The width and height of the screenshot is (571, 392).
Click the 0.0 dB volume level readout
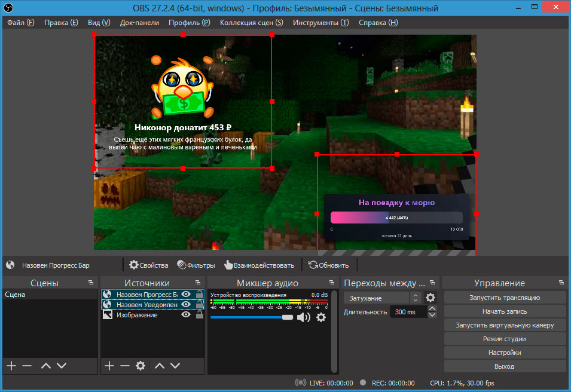[319, 295]
